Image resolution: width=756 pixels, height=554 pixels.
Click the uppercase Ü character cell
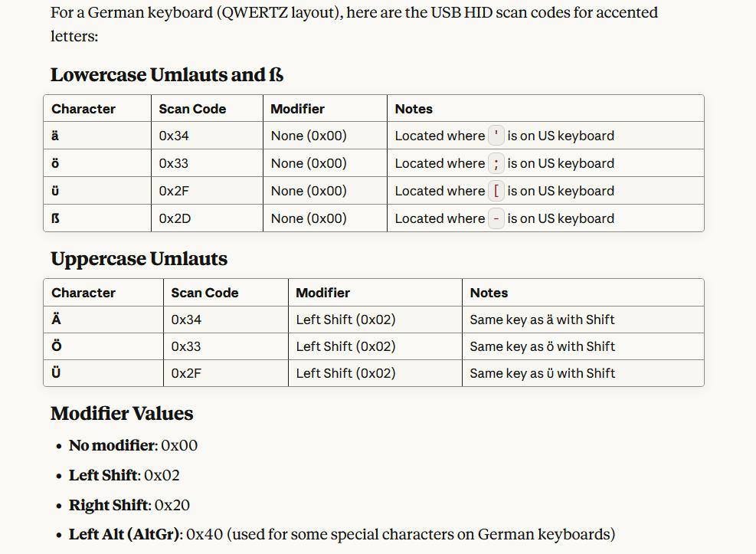coord(56,373)
